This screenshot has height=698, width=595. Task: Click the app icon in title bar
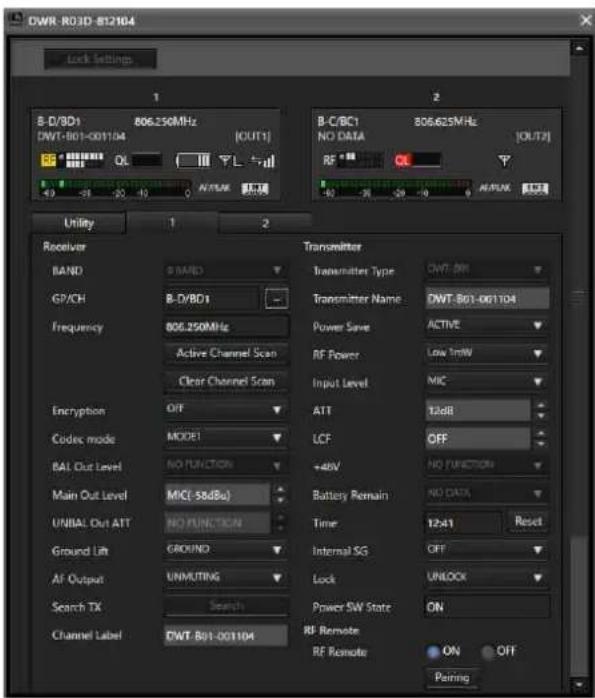click(x=16, y=19)
